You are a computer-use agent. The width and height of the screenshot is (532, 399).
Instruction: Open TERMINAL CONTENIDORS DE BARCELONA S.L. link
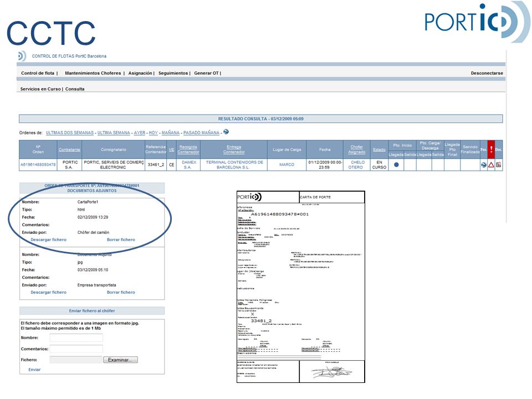coord(234,165)
